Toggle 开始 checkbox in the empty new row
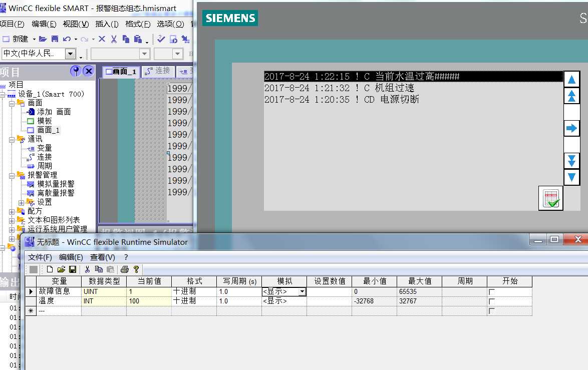Screen dimensions: 588x370 [492, 311]
